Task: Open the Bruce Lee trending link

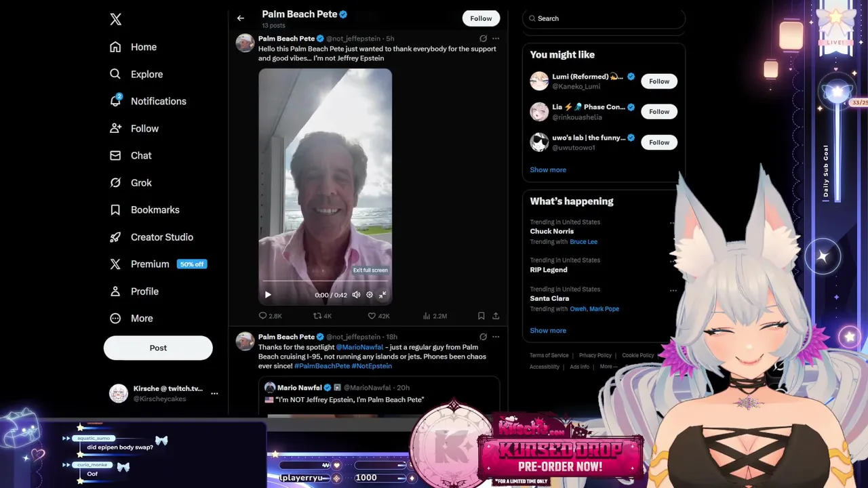Action: point(583,242)
